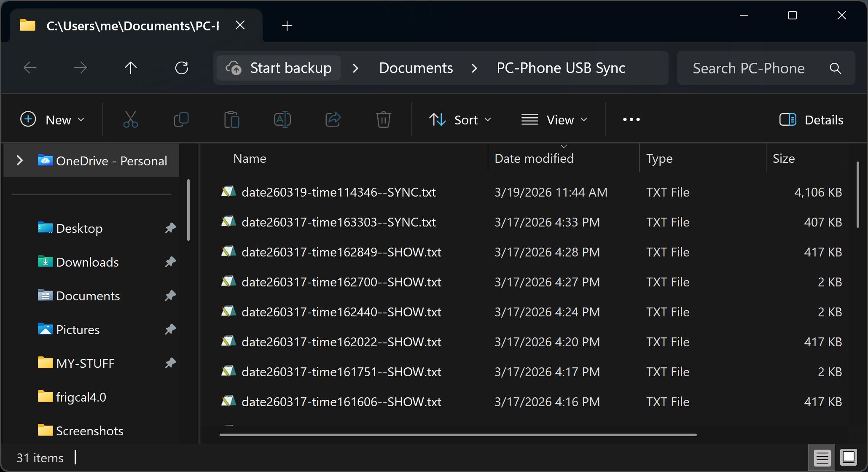
Task: Click the Search PC-Phone input box
Action: point(748,68)
